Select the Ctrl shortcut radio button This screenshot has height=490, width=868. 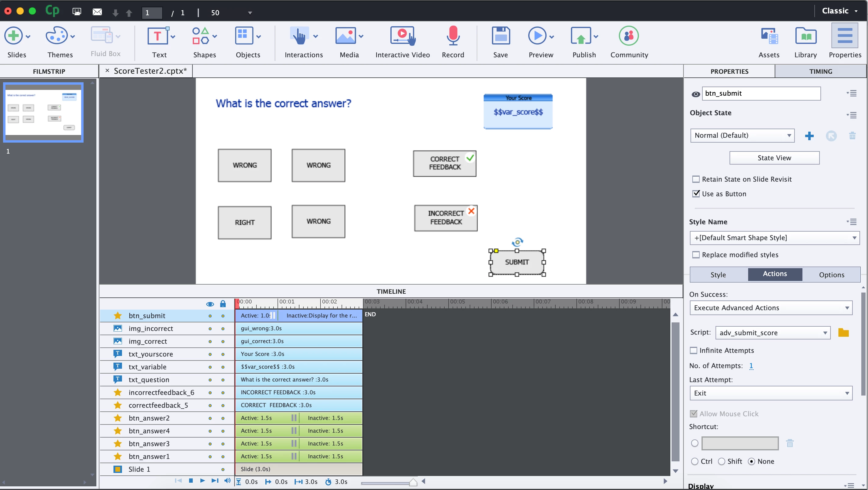pyautogui.click(x=694, y=461)
